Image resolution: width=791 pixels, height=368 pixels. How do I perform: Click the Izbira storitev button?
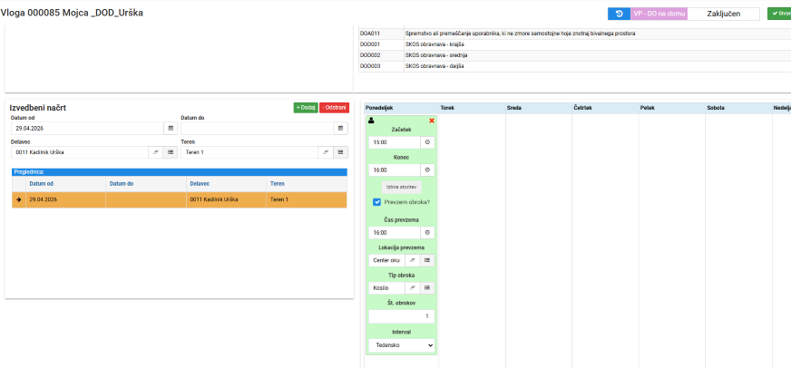click(401, 187)
